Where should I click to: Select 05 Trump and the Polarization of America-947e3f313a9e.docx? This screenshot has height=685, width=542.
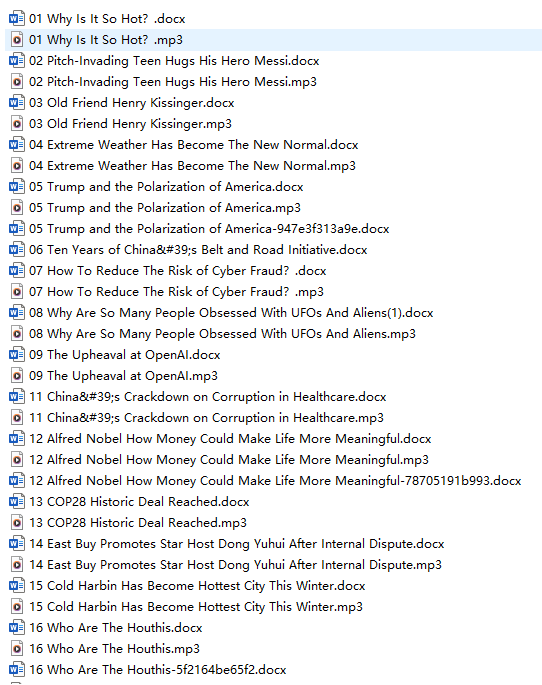(x=209, y=228)
